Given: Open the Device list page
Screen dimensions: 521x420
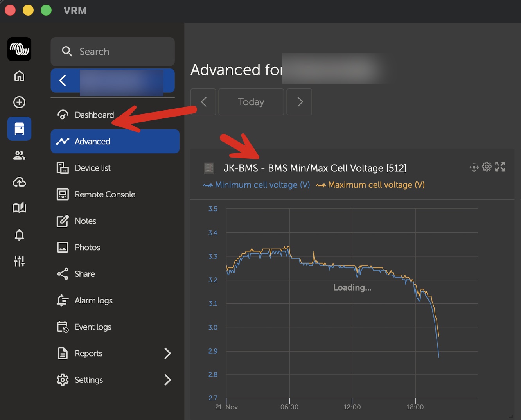Looking at the screenshot, I should (115, 168).
